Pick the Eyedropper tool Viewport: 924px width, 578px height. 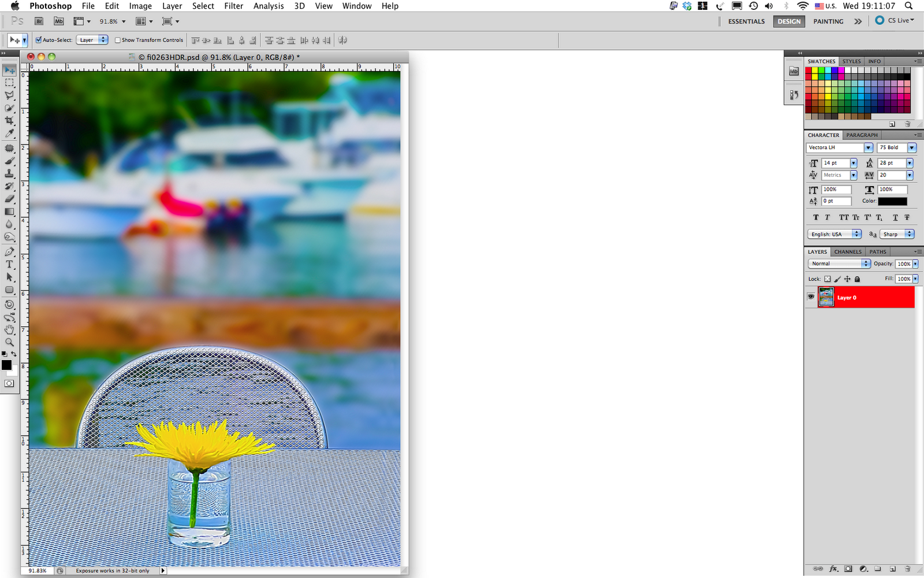[9, 133]
